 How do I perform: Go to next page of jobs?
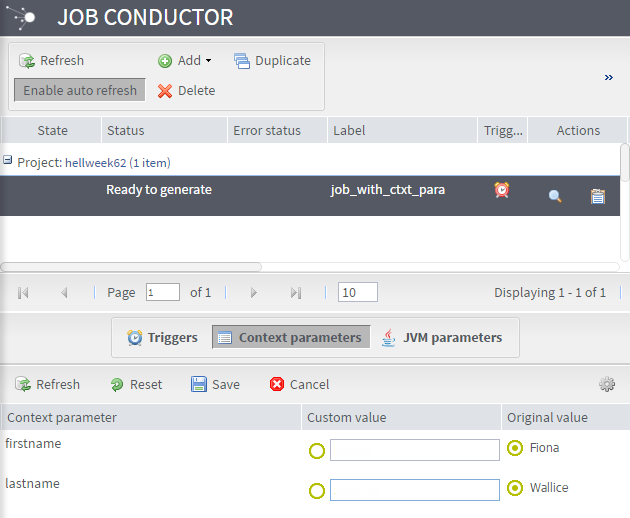[254, 293]
